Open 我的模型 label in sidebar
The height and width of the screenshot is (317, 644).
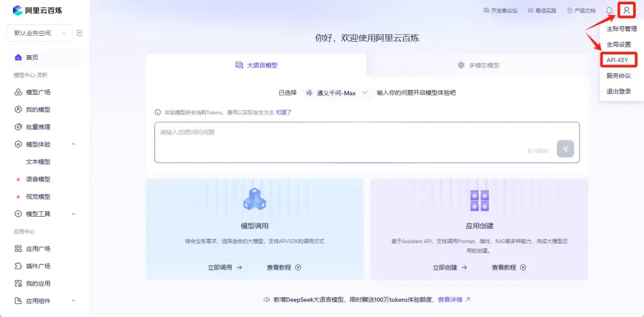coord(38,109)
